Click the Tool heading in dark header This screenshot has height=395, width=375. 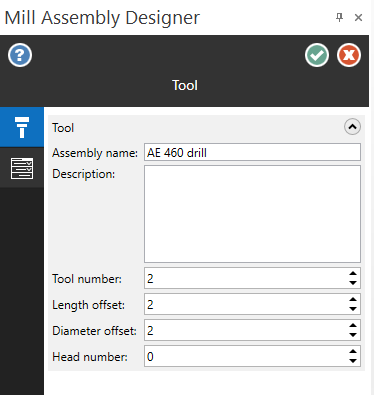(185, 85)
